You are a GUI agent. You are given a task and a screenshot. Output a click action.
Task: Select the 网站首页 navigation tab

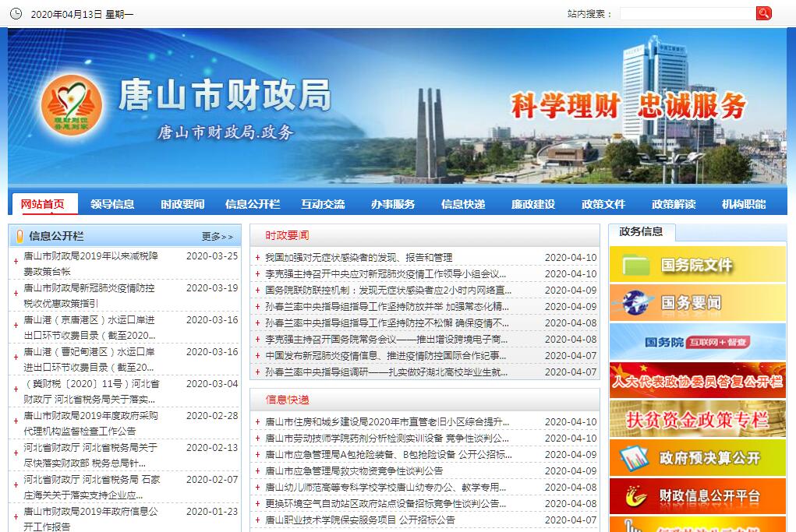(x=44, y=204)
